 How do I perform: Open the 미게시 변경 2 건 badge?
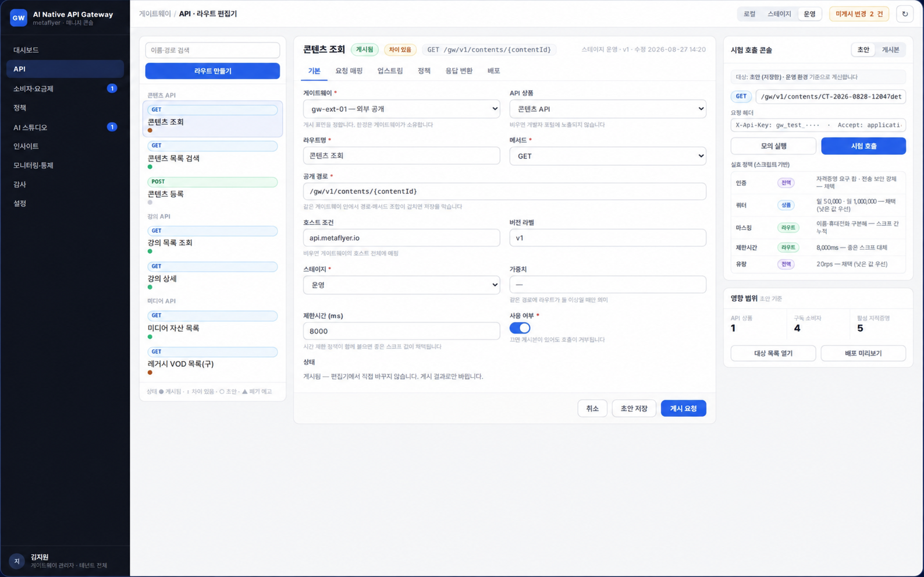pos(859,14)
